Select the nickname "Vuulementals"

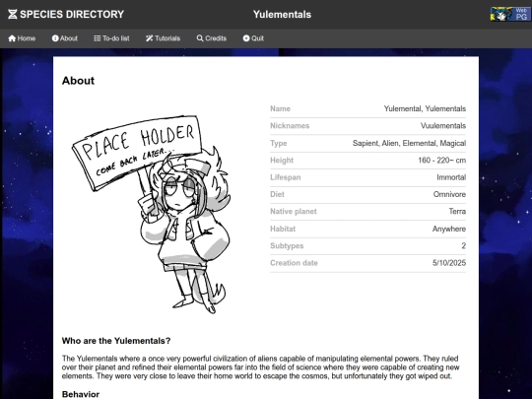pos(443,126)
